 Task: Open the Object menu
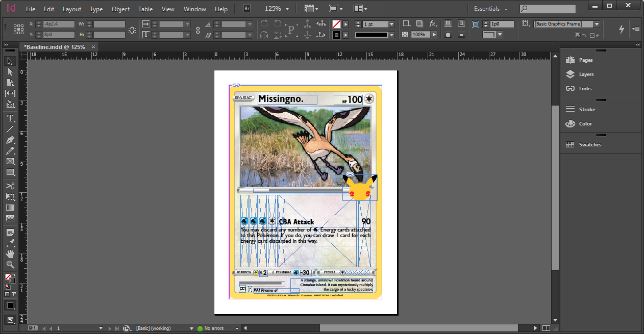coord(120,9)
